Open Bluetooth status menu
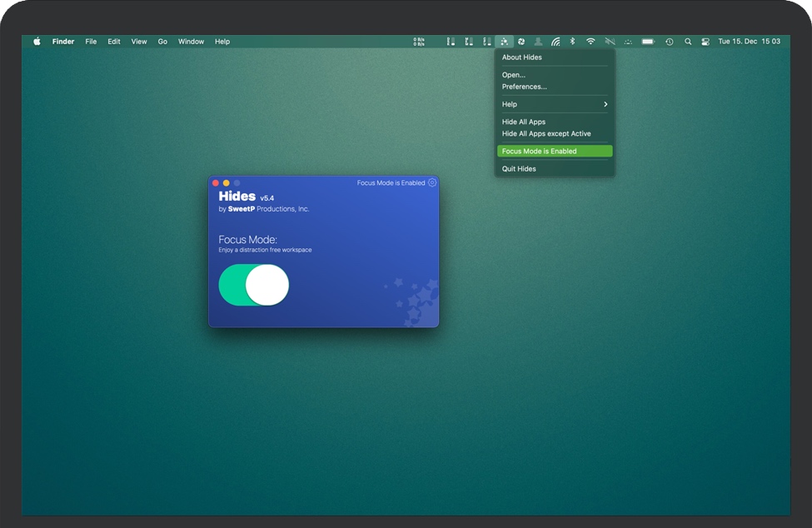The image size is (812, 528). click(572, 42)
